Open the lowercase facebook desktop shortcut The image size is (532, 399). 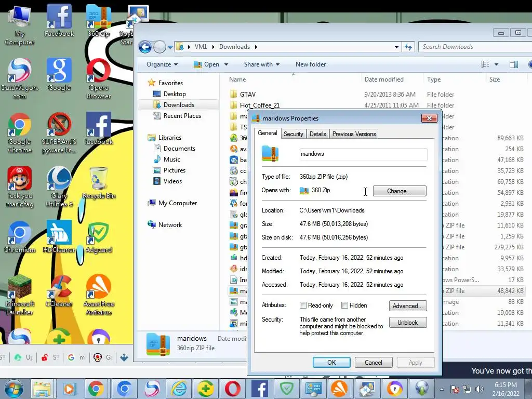click(x=98, y=129)
